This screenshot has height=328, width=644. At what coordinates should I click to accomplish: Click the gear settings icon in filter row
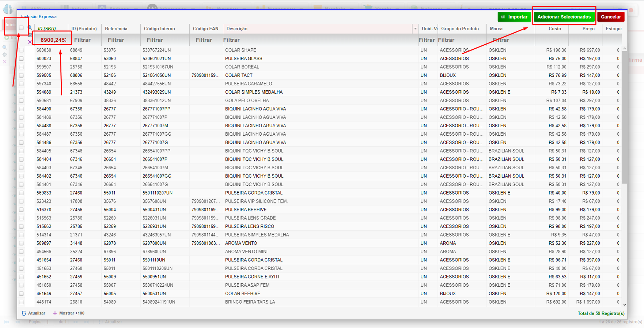(x=30, y=35)
